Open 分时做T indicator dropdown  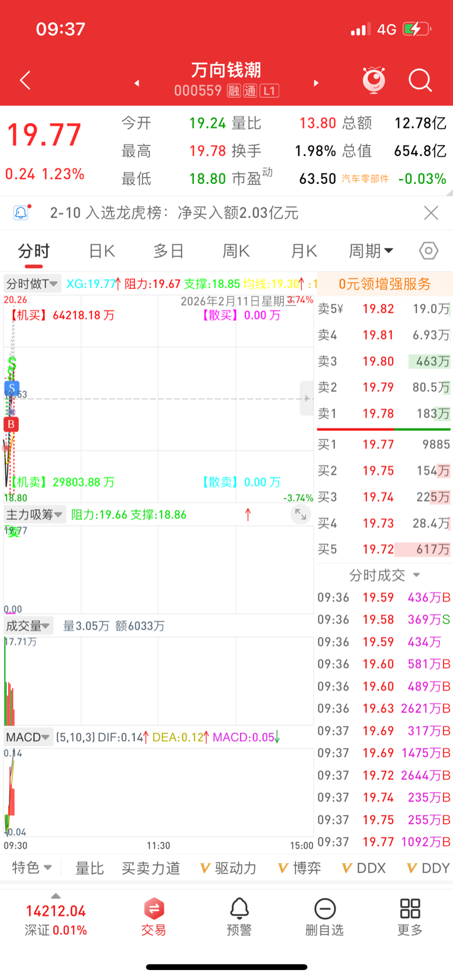coord(32,283)
